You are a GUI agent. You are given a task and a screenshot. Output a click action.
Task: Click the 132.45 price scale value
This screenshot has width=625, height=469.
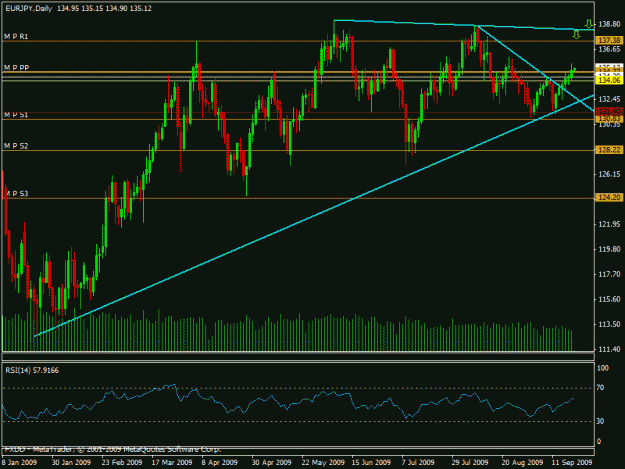tap(609, 99)
